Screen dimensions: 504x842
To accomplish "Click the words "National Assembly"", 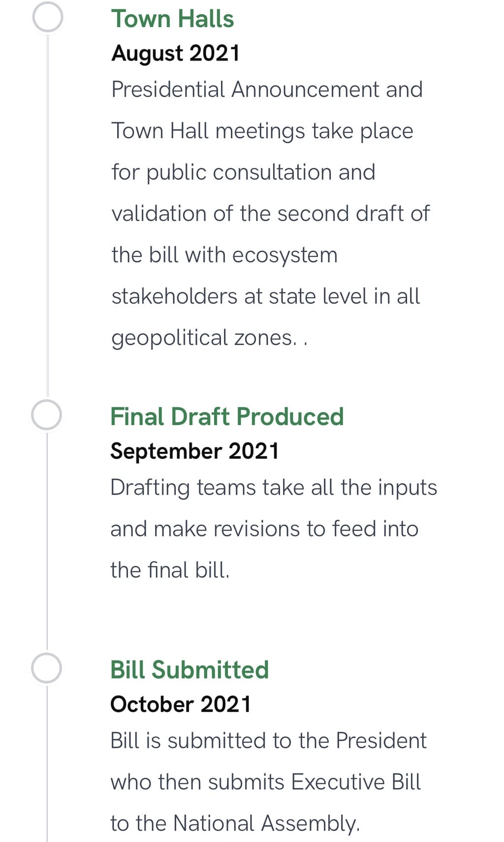I will (266, 823).
